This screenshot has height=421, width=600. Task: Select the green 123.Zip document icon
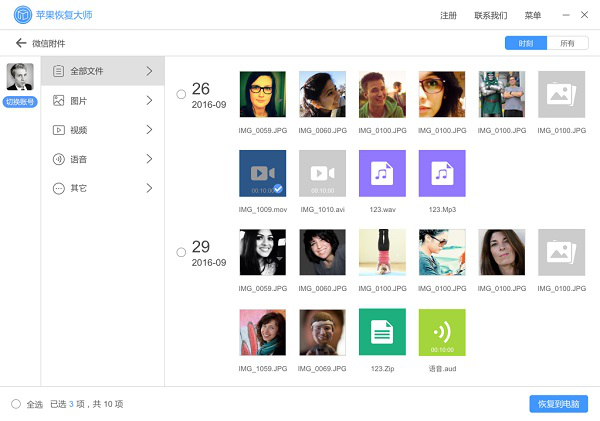382,332
